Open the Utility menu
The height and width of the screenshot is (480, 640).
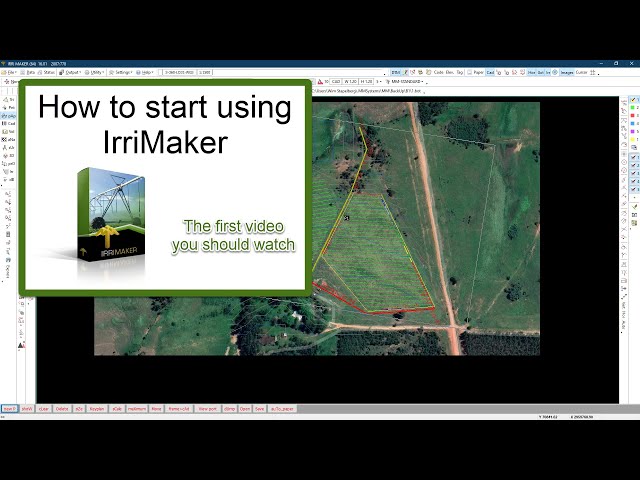pos(94,72)
